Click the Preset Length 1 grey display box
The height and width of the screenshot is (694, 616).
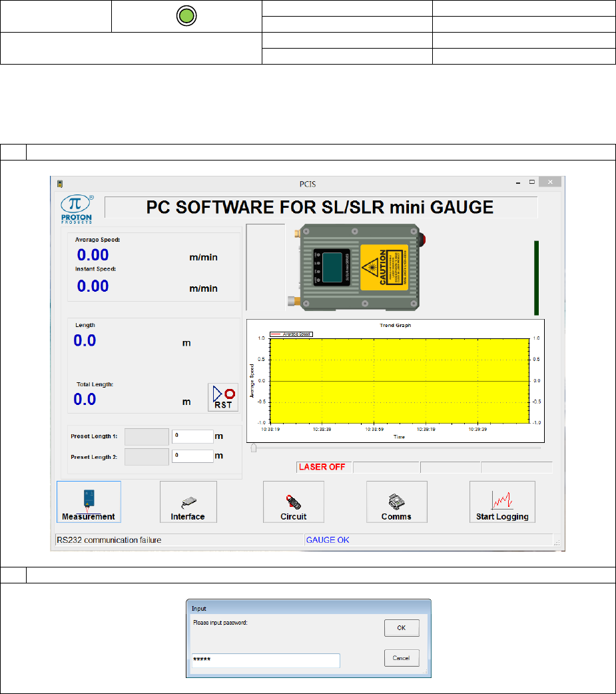147,436
